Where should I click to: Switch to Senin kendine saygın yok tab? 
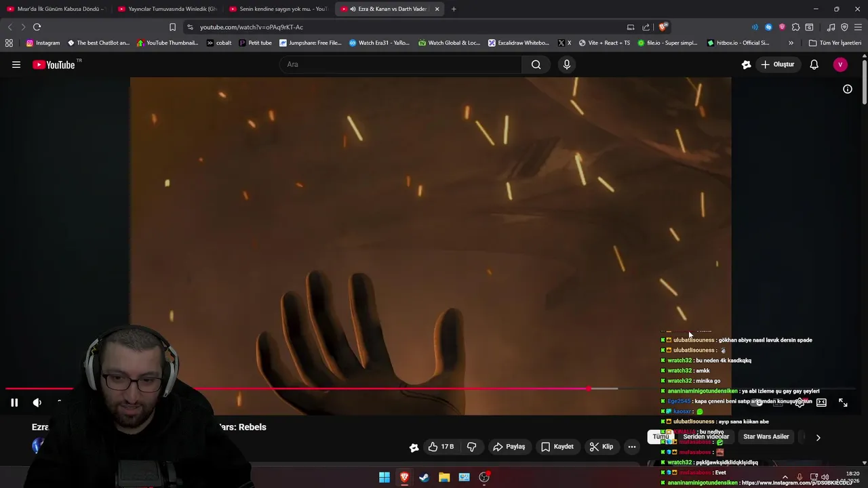pyautogui.click(x=279, y=9)
